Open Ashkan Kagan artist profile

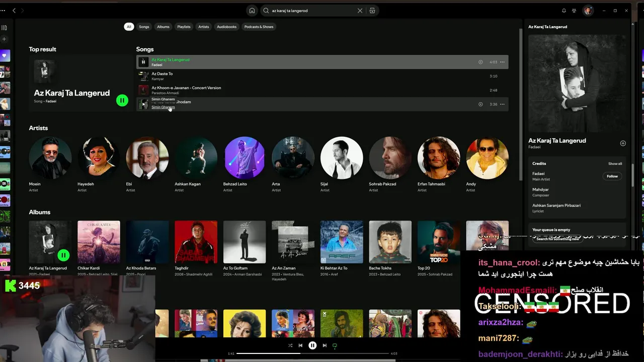196,158
